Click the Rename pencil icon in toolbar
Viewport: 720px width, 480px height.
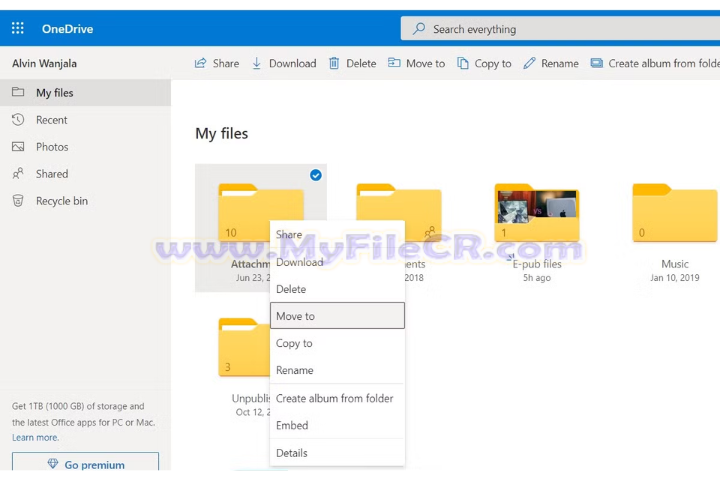point(529,63)
